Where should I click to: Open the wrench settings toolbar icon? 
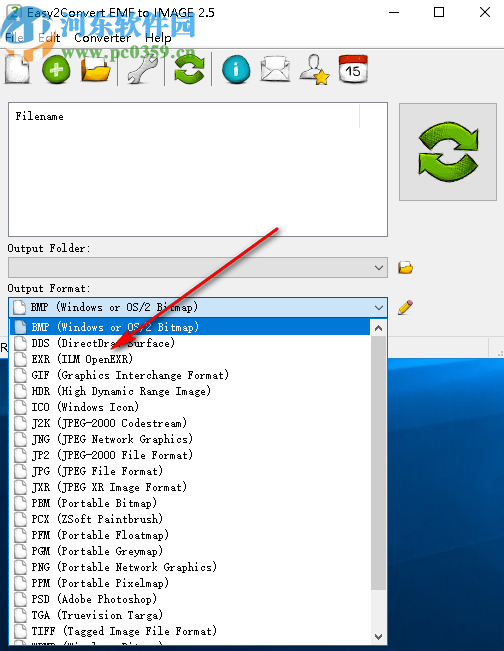pyautogui.click(x=142, y=69)
